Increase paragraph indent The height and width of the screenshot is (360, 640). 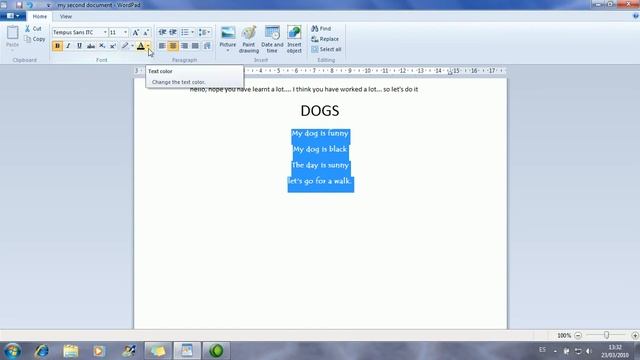pos(173,32)
